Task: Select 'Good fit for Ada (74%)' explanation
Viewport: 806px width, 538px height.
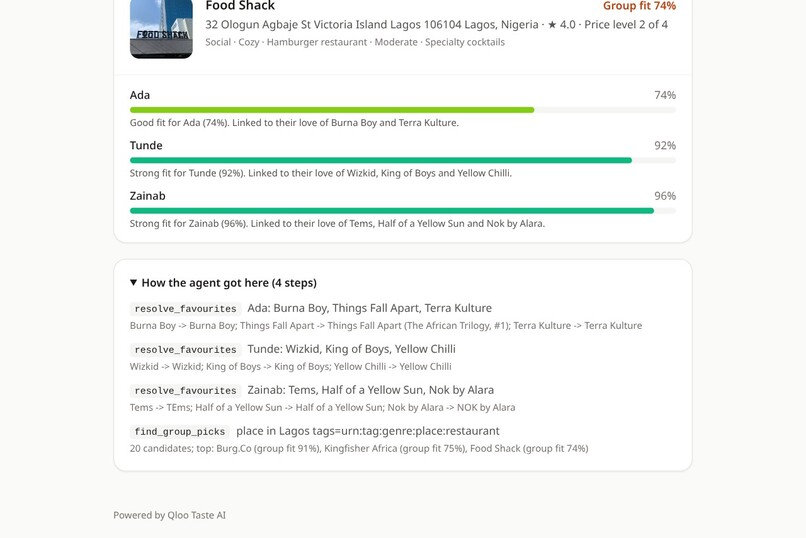Action: click(x=294, y=123)
